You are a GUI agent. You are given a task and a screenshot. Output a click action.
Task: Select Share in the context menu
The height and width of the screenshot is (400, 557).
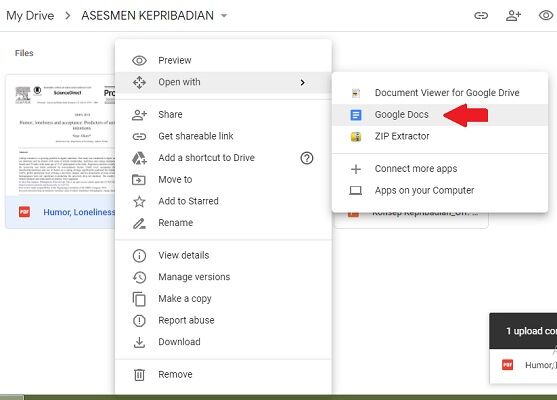point(223,115)
